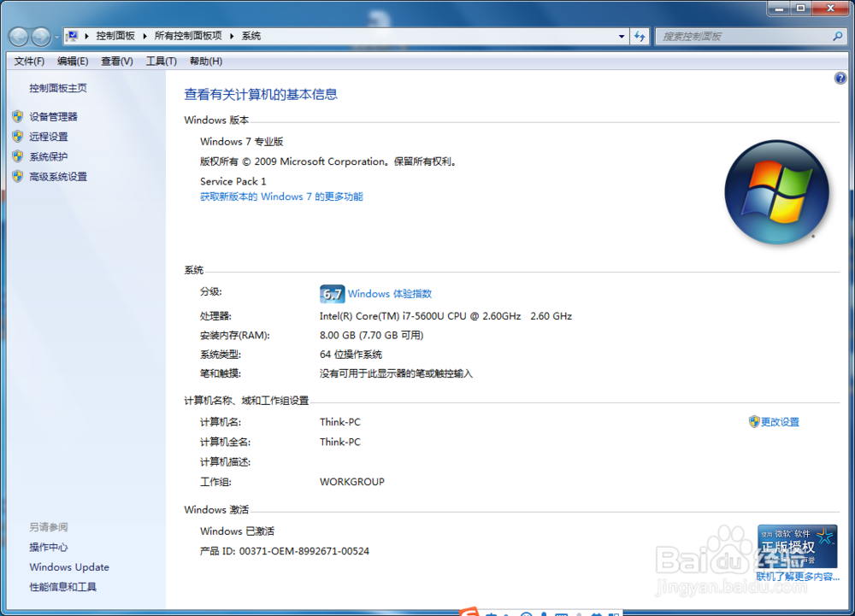This screenshot has height=616, width=855.
Task: Select 所有控制面板项 breadcrumb
Action: point(188,36)
